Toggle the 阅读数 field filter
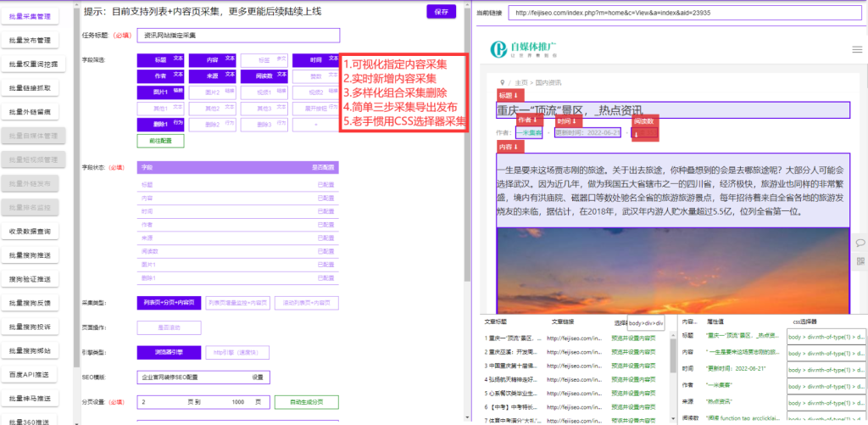 (264, 76)
